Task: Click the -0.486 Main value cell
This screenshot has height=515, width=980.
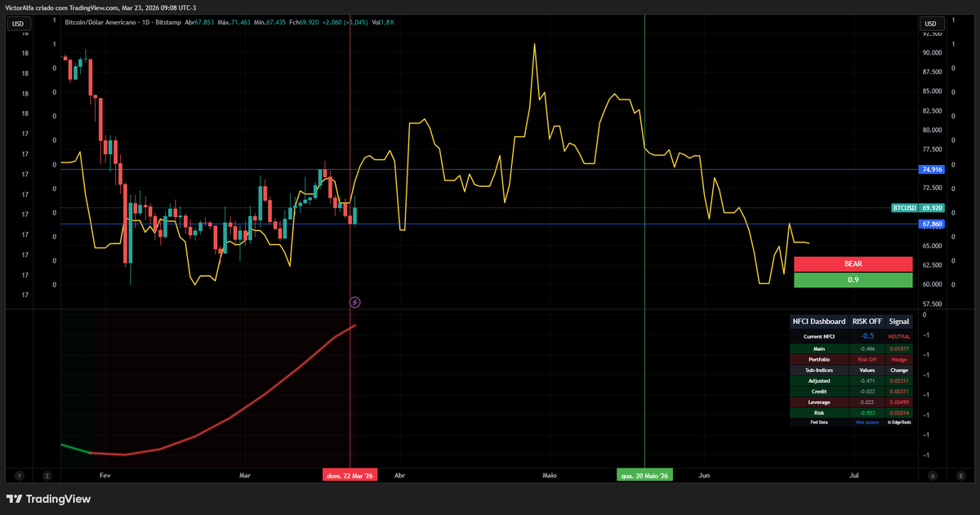Action: pos(867,349)
